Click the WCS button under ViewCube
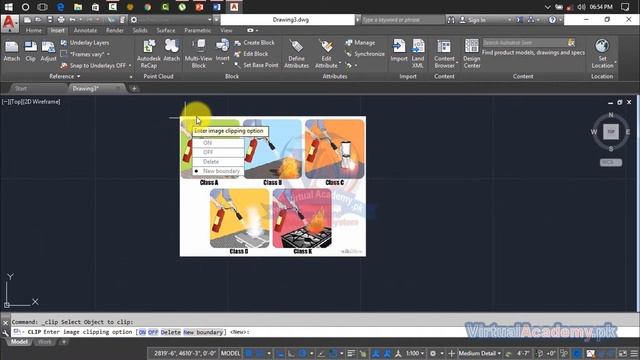 coord(611,162)
